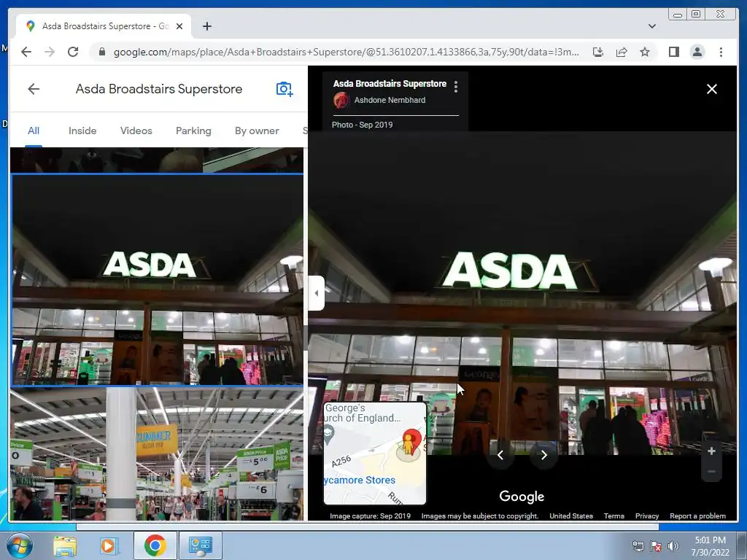Open the Terms link
Image resolution: width=747 pixels, height=560 pixels.
tap(614, 516)
